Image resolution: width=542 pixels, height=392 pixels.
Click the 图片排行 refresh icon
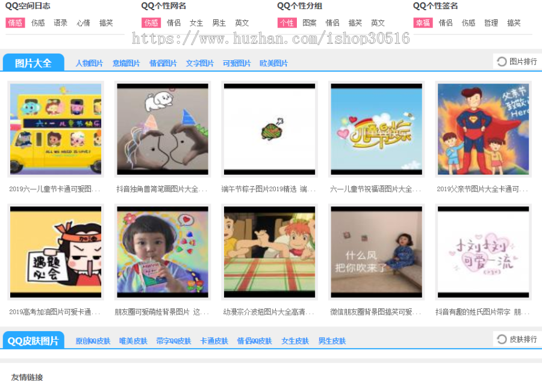[502, 62]
